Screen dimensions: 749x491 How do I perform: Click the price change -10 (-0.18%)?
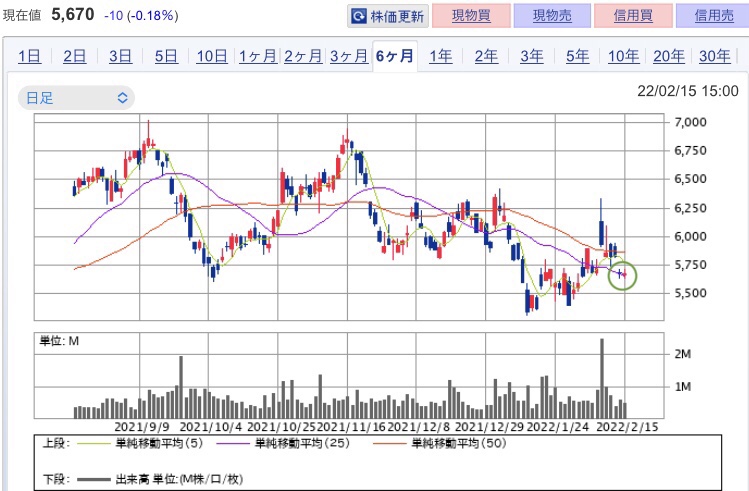click(141, 16)
